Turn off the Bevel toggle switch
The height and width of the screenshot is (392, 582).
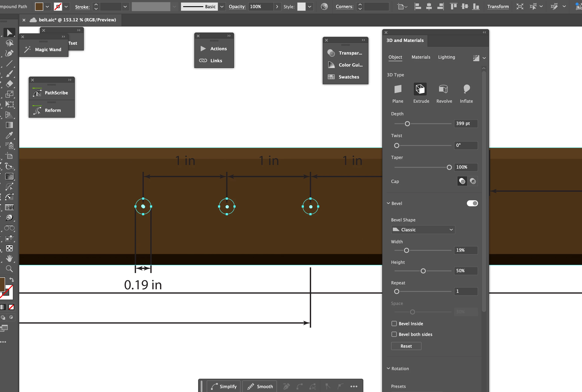(x=472, y=203)
